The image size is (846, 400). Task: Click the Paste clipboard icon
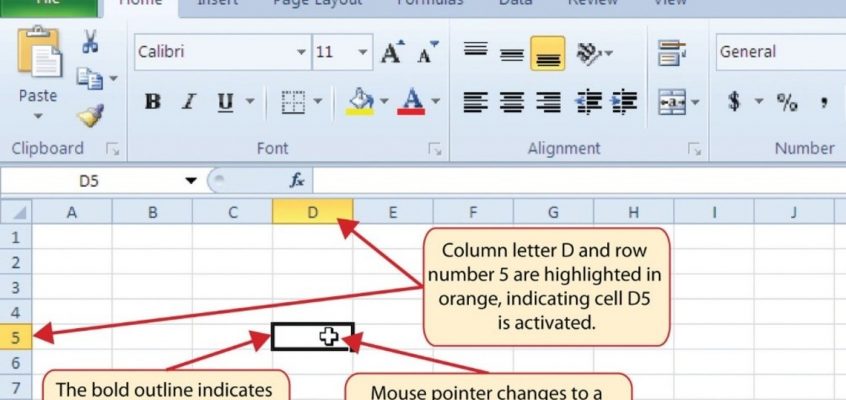point(39,52)
